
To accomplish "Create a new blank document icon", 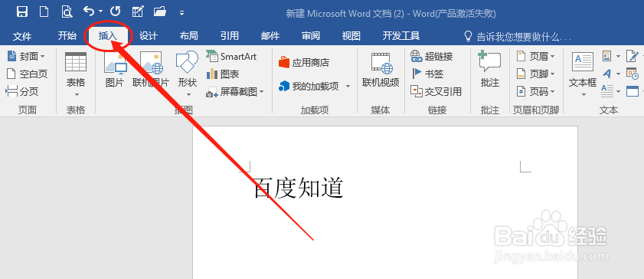I will click(x=44, y=12).
